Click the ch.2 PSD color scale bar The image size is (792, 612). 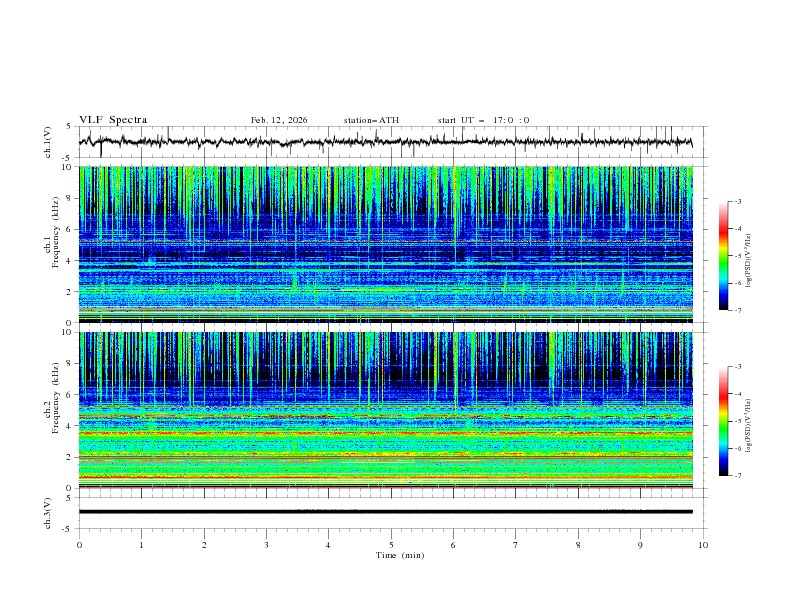tap(723, 421)
